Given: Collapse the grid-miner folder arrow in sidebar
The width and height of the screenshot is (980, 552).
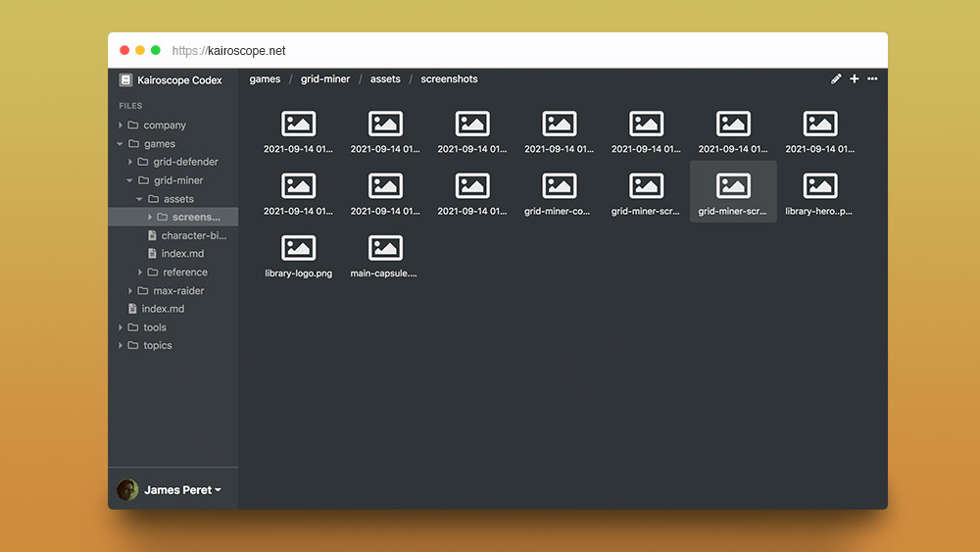Looking at the screenshot, I should tap(129, 180).
